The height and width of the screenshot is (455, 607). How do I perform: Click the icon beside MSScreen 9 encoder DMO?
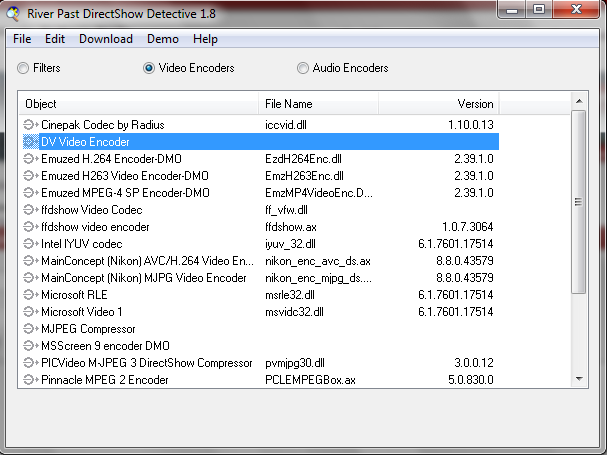31,346
